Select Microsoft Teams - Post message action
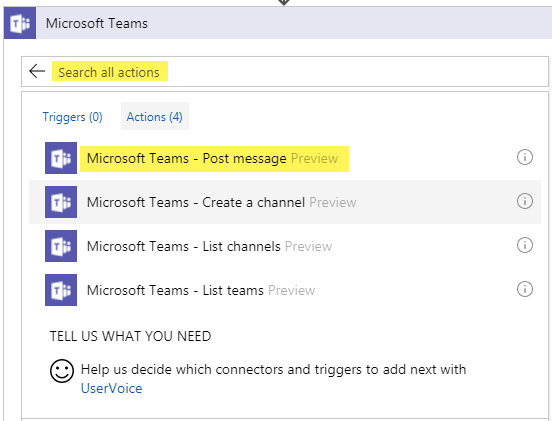Image resolution: width=552 pixels, height=421 pixels. [x=285, y=158]
